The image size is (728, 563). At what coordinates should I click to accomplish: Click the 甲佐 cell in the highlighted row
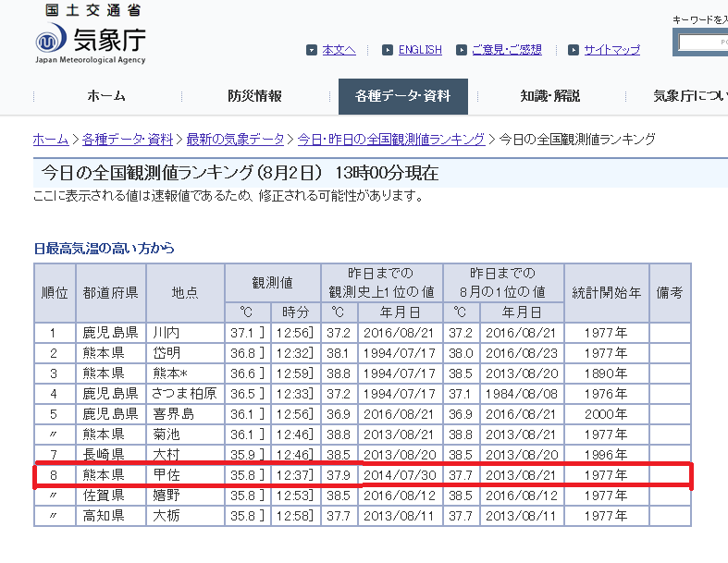point(185,475)
